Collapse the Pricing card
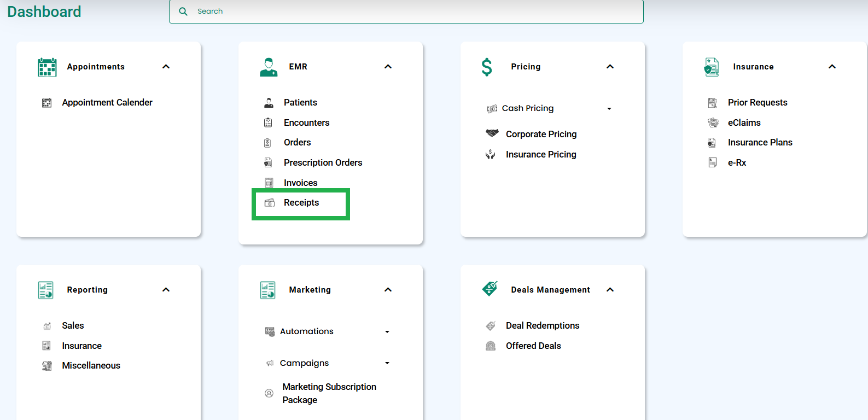This screenshot has width=868, height=420. (610, 67)
